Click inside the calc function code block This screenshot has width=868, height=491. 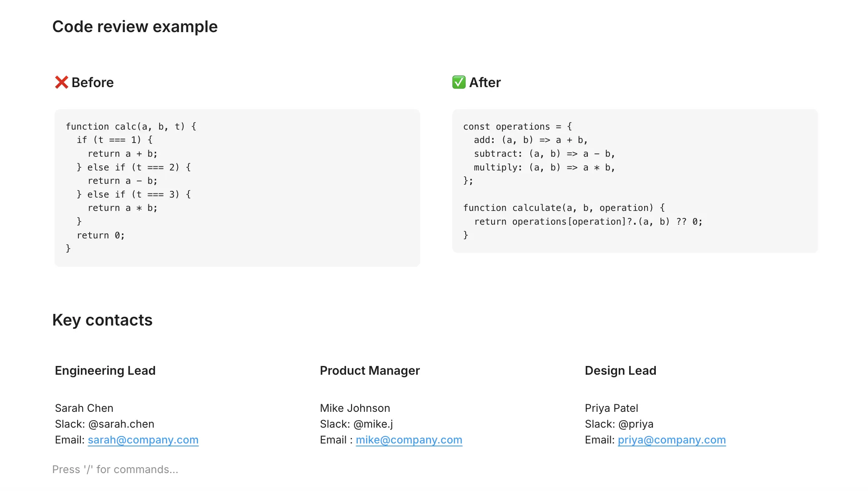tap(237, 188)
